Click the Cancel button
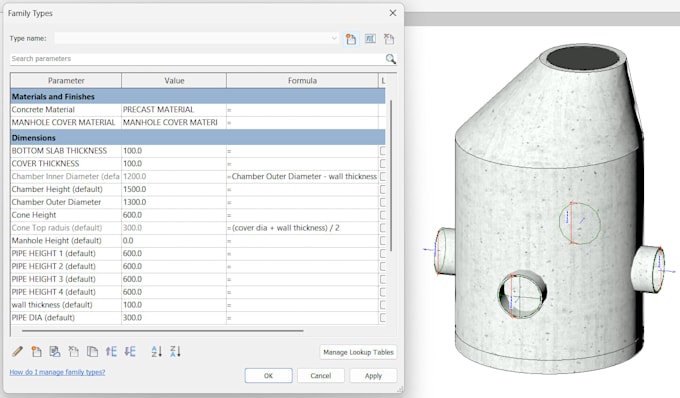The image size is (680, 398). (321, 376)
